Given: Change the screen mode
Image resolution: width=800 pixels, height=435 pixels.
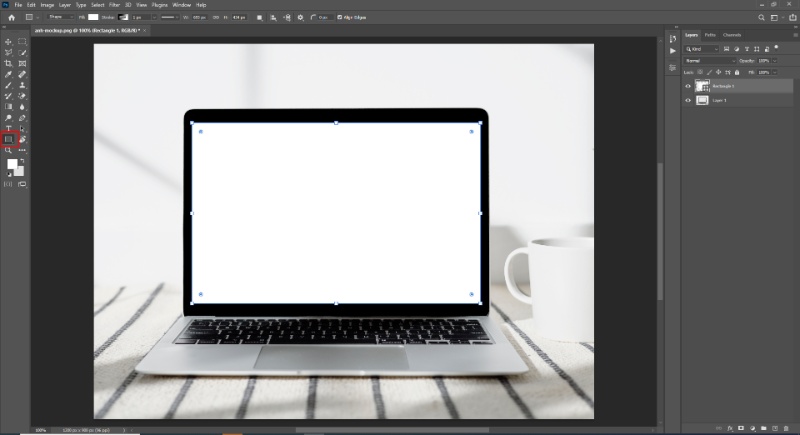Looking at the screenshot, I should 22,184.
